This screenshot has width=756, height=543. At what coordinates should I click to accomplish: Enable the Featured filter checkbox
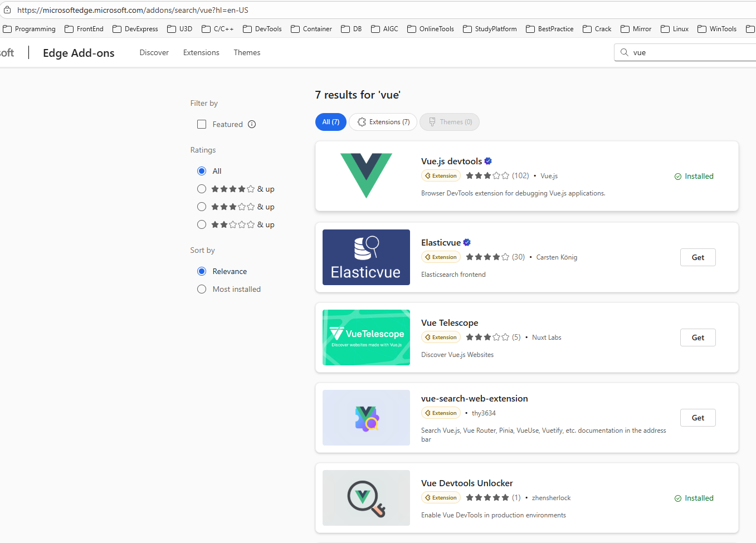[x=202, y=124]
